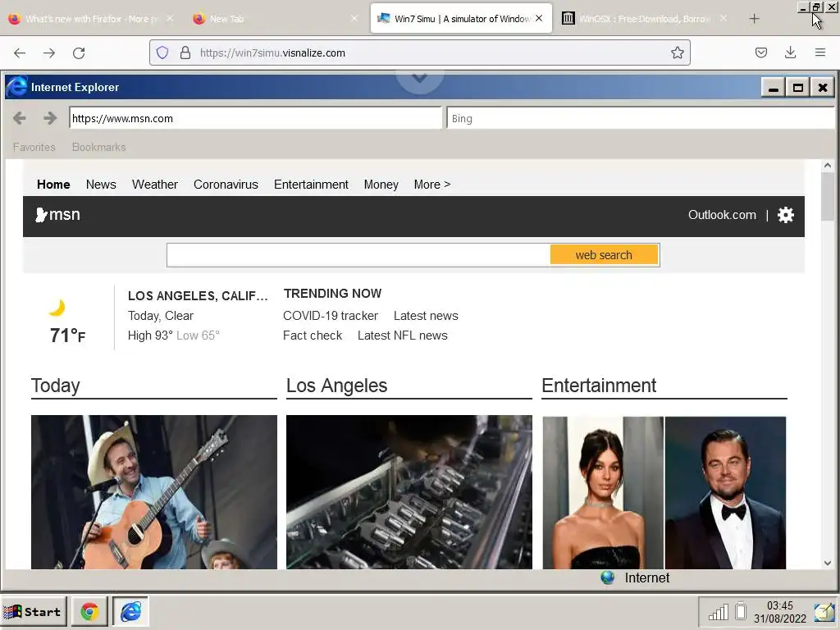This screenshot has height=630, width=840.
Task: Open the Los Angeles, Calif... location link
Action: pos(198,295)
